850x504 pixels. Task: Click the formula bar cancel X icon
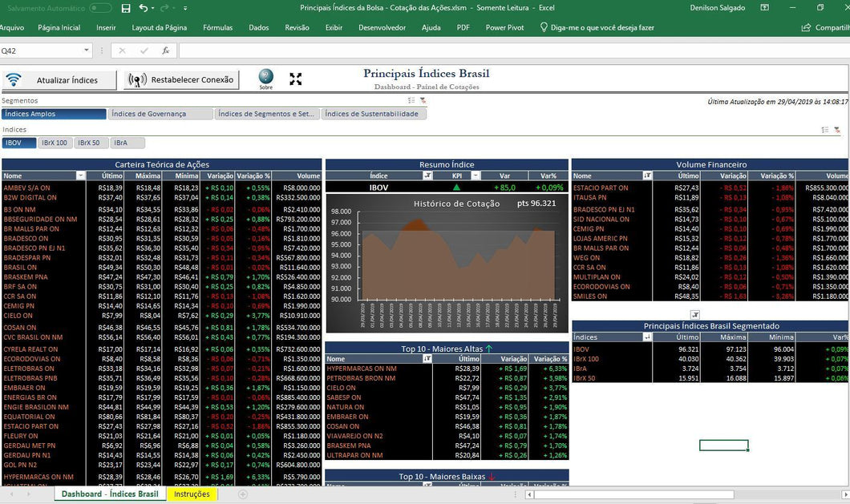122,50
